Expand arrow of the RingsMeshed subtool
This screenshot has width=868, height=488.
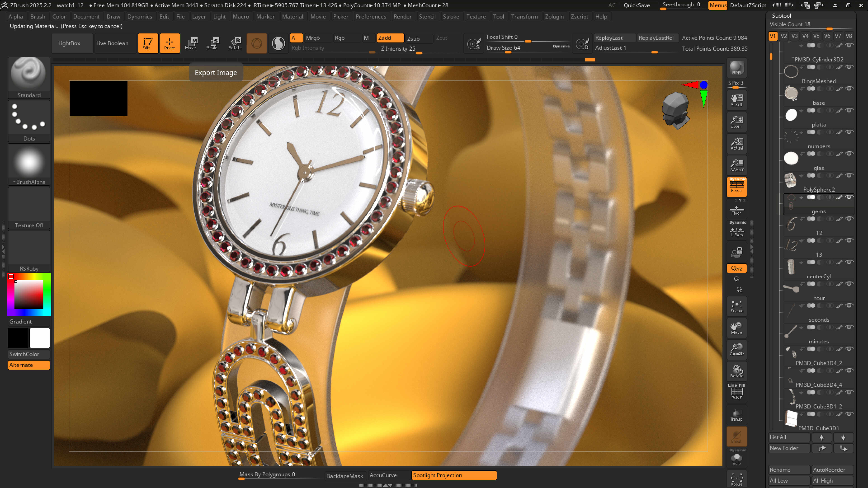click(x=802, y=67)
